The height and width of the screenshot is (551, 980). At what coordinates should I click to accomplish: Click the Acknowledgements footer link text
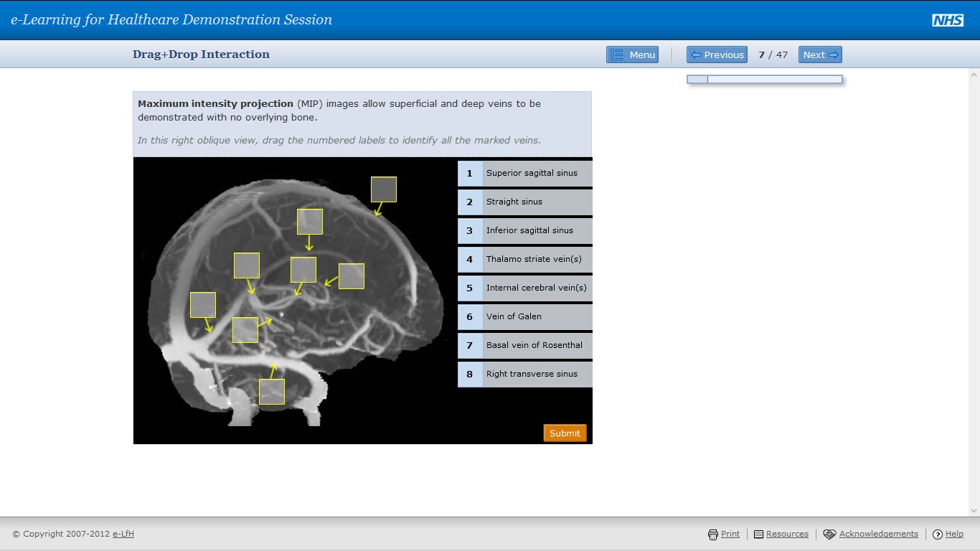click(877, 534)
